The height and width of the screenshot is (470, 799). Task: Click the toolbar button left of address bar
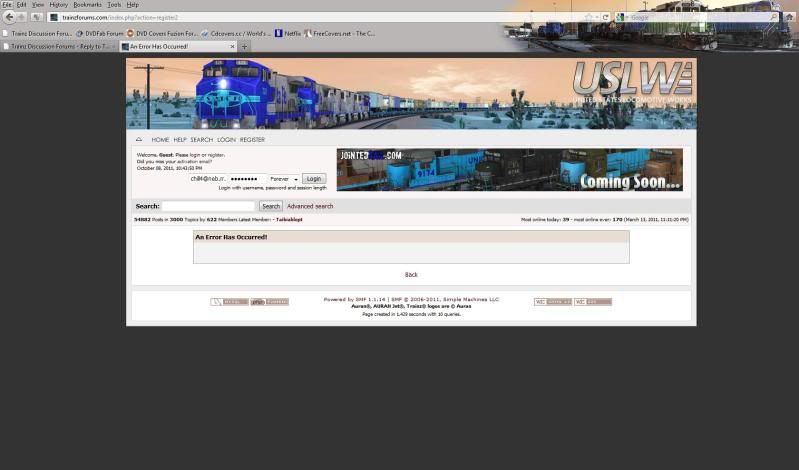(x=36, y=17)
